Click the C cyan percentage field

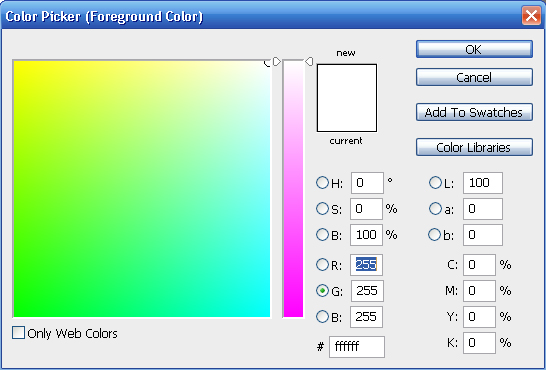pyautogui.click(x=479, y=265)
